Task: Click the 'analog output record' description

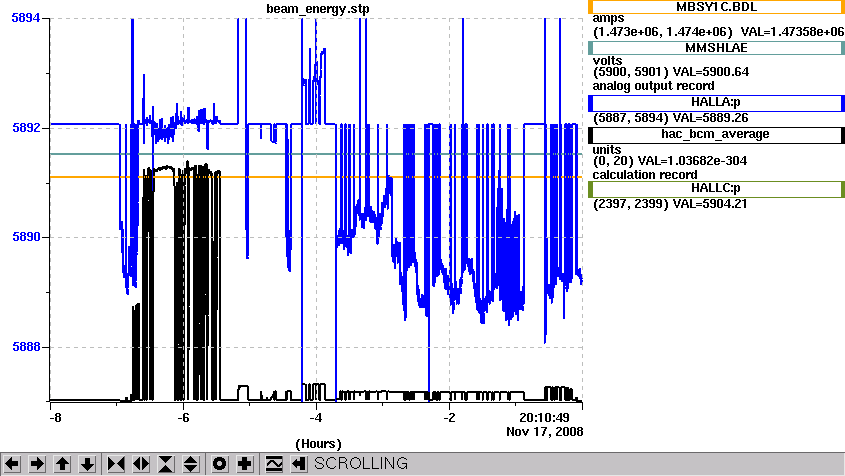Action: click(654, 86)
